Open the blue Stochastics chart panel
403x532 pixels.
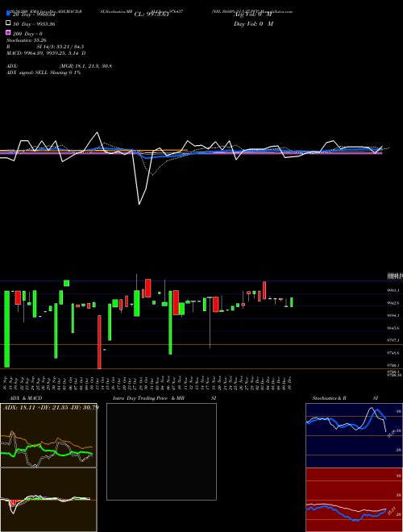tap(354, 435)
